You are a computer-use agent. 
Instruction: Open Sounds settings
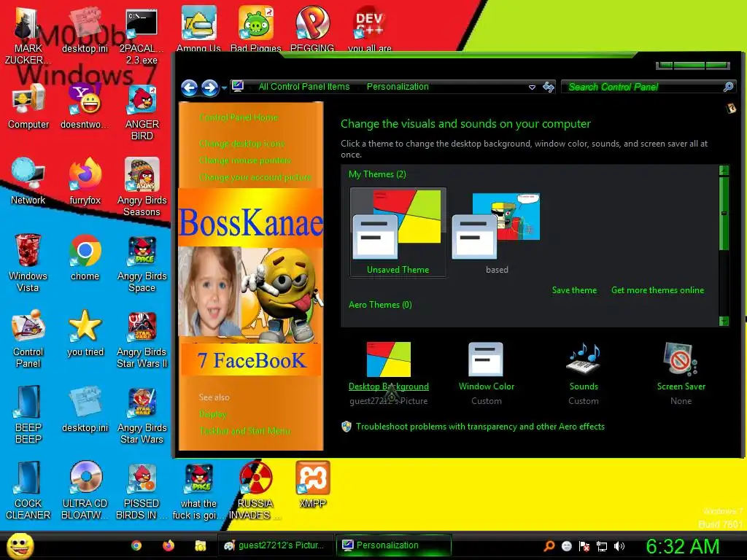(584, 373)
